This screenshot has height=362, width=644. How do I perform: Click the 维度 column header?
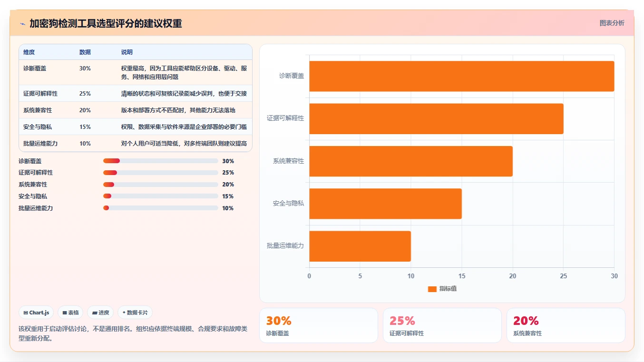pos(29,52)
